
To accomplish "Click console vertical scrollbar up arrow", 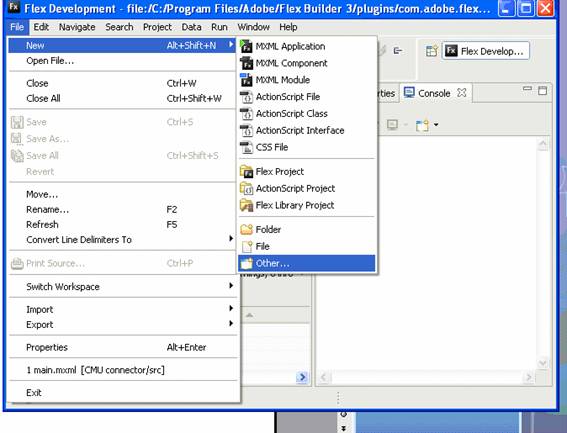I will click(x=543, y=145).
